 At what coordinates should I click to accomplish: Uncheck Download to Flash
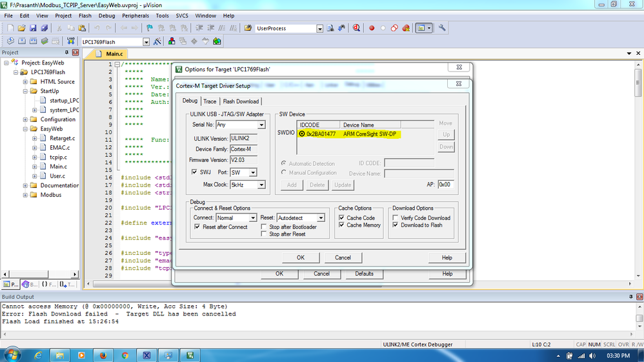click(396, 225)
